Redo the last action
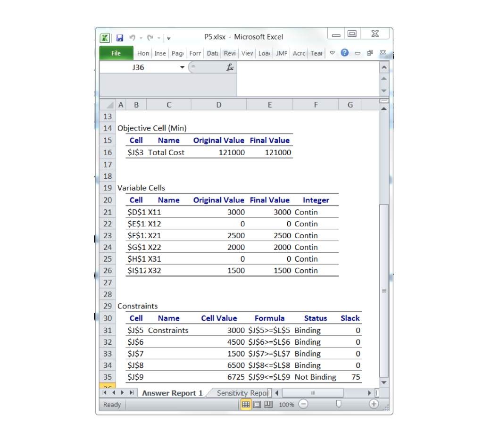The width and height of the screenshot is (483, 448). coord(150,38)
